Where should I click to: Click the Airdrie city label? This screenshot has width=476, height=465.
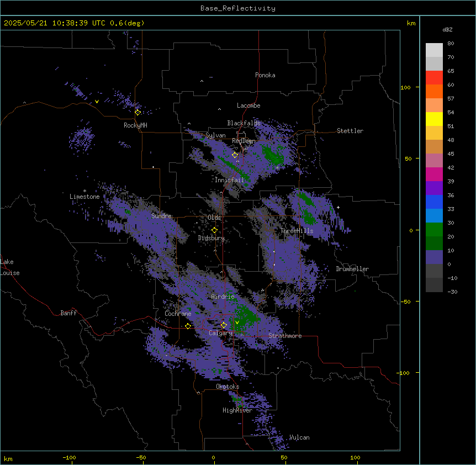(223, 297)
